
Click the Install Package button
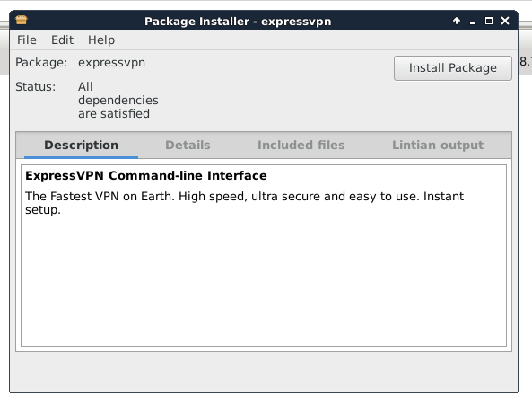(453, 68)
